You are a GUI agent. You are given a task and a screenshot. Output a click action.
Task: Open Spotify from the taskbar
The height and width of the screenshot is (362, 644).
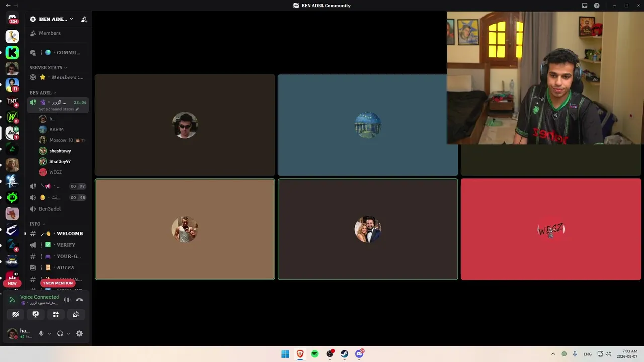pyautogui.click(x=315, y=354)
